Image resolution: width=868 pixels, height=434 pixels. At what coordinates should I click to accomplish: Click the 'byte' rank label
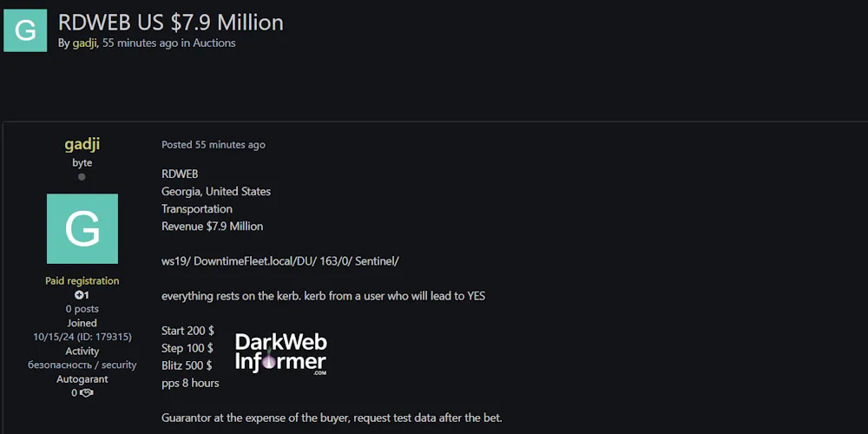click(82, 163)
